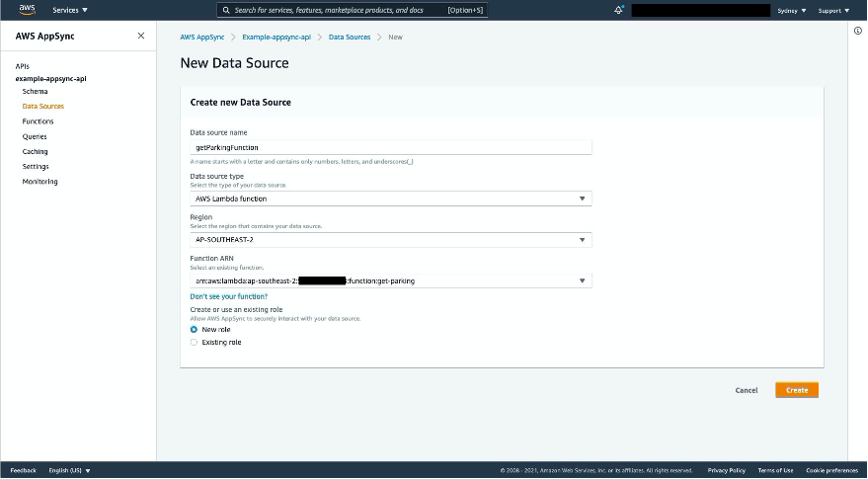Open the Region dropdown

pyautogui.click(x=391, y=240)
